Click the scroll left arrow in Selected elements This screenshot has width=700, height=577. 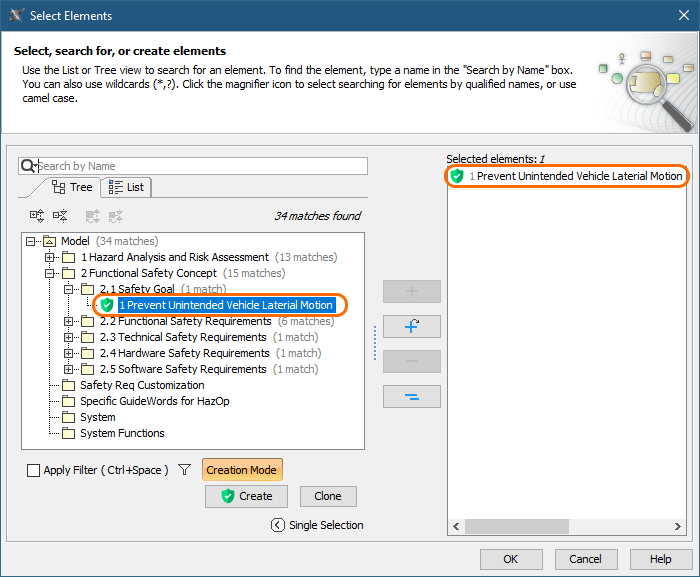point(456,526)
